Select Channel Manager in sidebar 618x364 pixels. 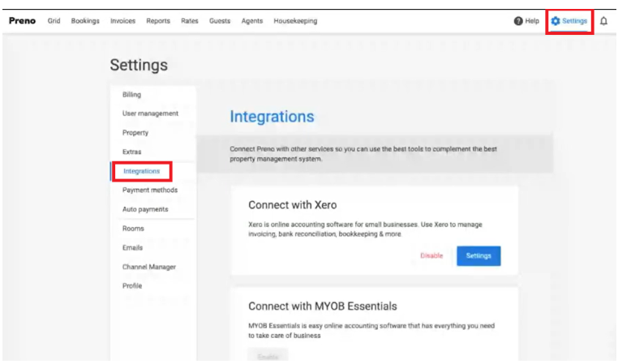(148, 267)
